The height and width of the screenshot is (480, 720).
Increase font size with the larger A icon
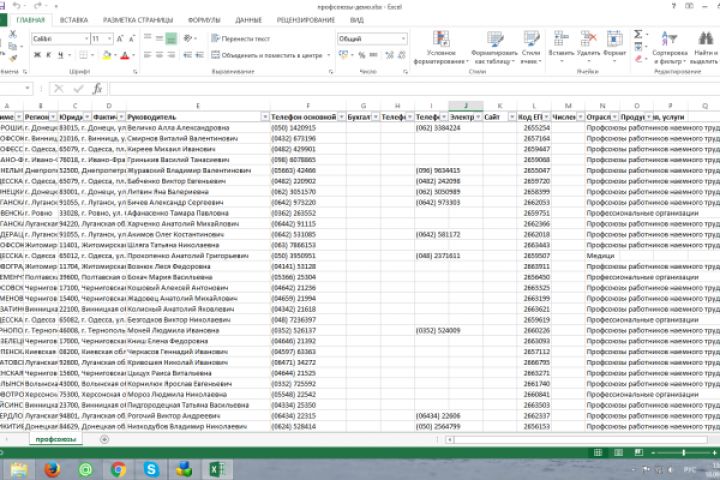tap(120, 39)
